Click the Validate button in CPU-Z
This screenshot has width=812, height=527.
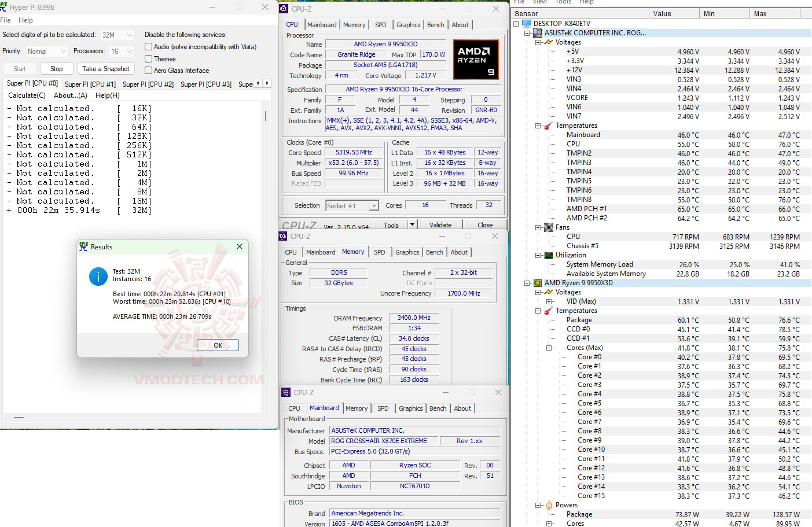(440, 224)
